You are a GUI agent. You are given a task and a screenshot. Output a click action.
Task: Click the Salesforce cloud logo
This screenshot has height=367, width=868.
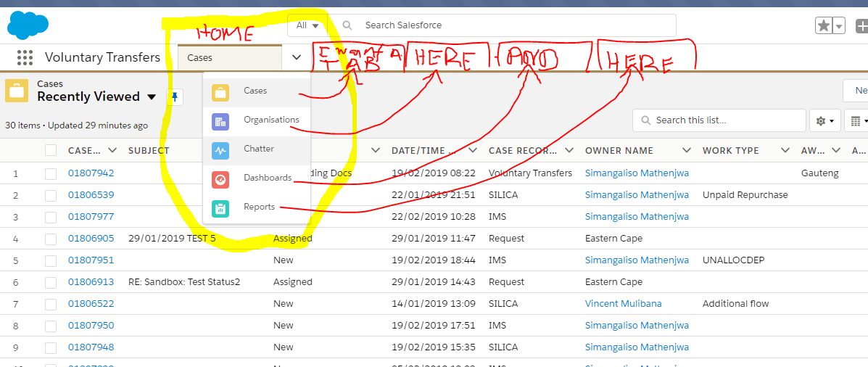28,25
